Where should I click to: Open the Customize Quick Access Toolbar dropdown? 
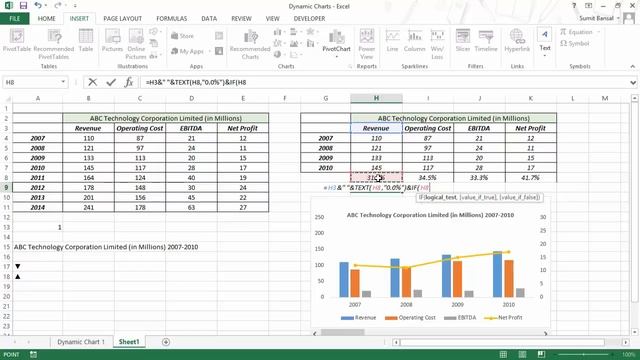click(x=75, y=6)
